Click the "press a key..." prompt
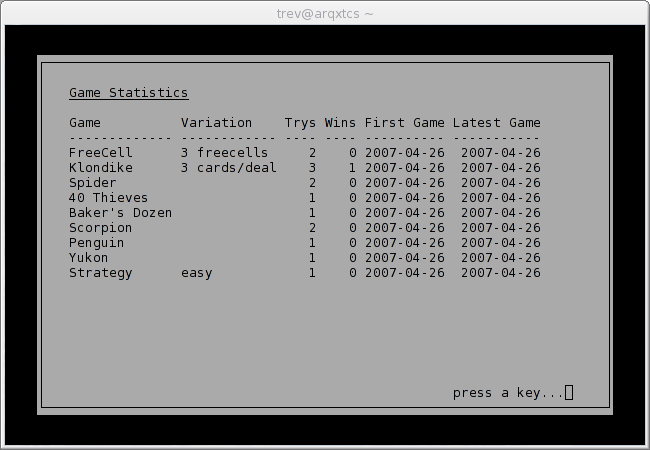Viewport: 650px width, 450px height. click(508, 393)
